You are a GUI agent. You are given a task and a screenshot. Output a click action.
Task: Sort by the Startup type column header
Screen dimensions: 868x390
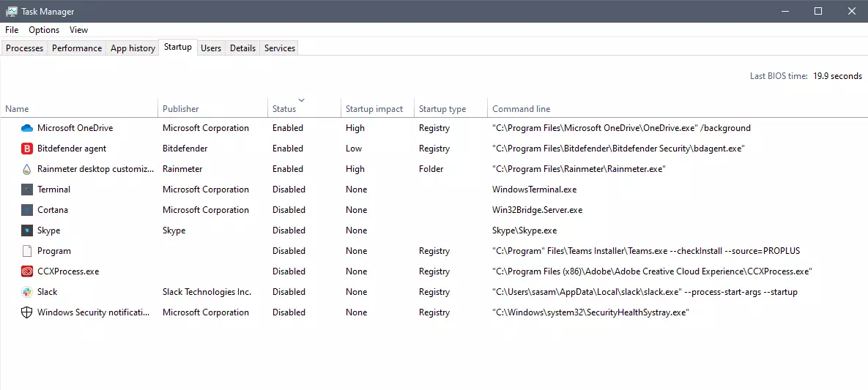point(450,109)
